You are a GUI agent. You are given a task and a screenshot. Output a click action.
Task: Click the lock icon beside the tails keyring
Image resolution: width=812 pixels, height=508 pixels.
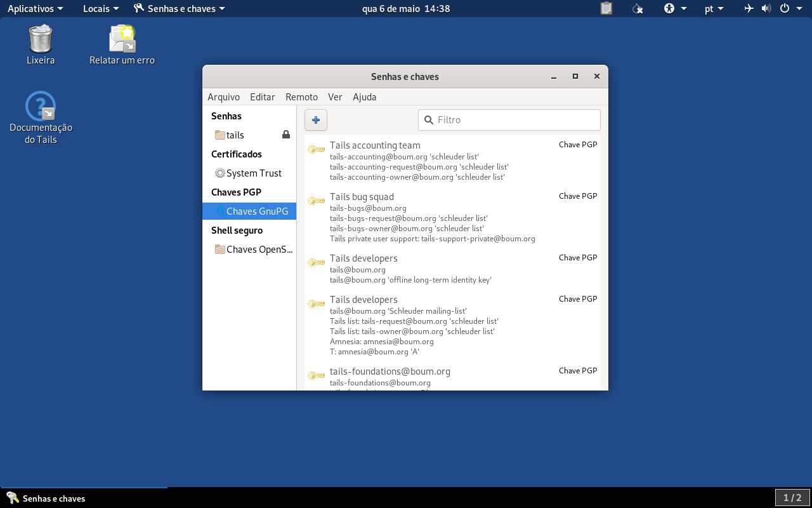coord(286,135)
